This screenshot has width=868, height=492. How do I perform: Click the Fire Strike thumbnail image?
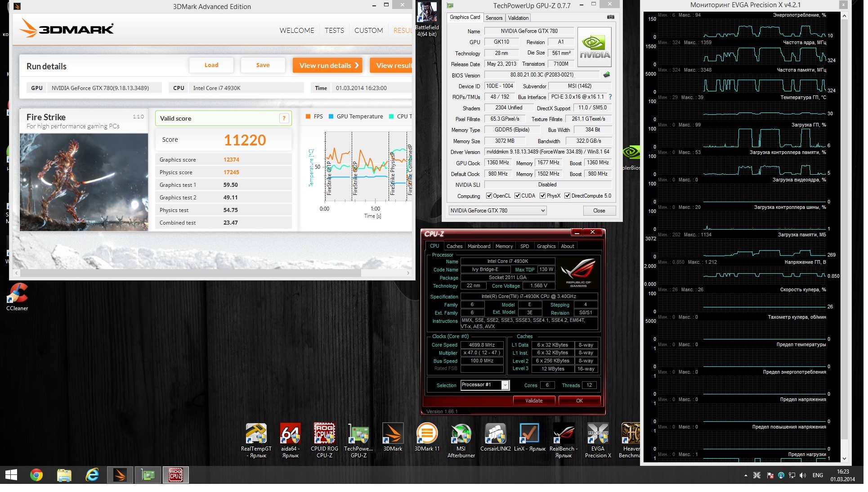(84, 182)
